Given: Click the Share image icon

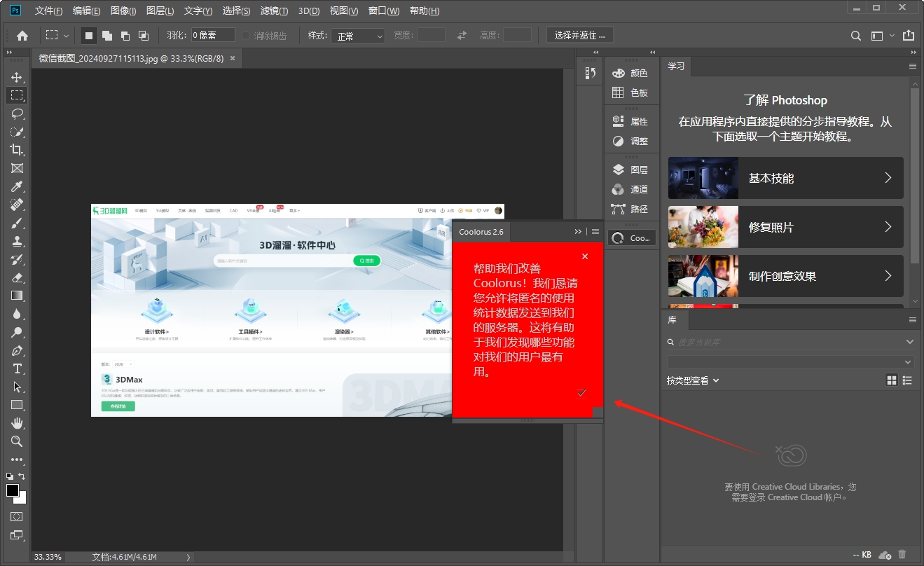Looking at the screenshot, I should pyautogui.click(x=909, y=35).
